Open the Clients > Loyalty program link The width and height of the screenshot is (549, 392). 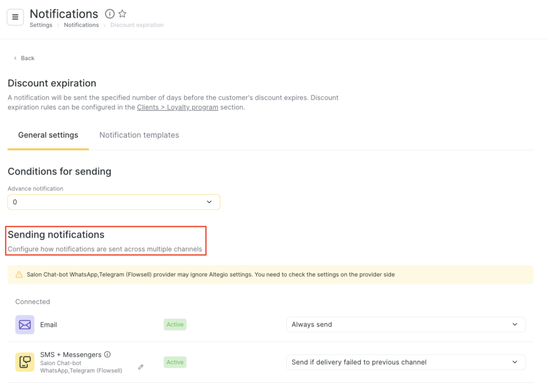pos(177,107)
